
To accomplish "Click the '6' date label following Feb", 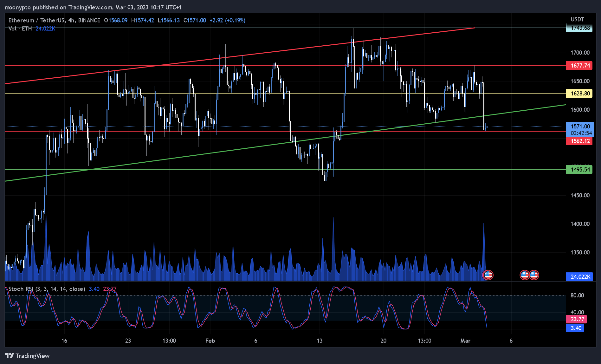I will (256, 341).
